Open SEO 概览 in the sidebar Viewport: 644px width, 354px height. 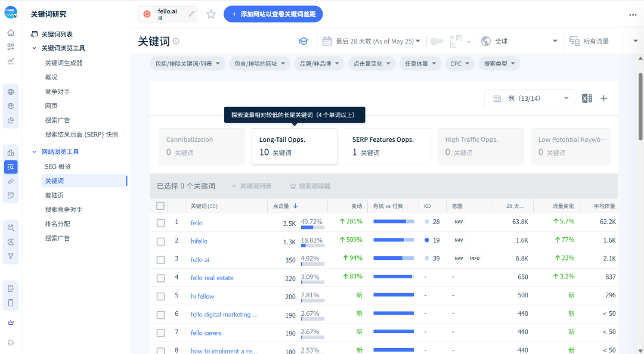coord(58,167)
